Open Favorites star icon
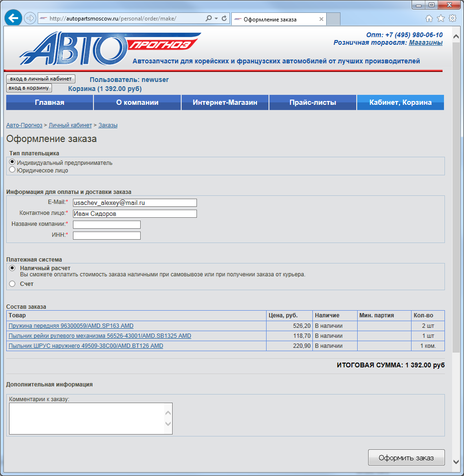This screenshot has width=464, height=476. pos(441,19)
